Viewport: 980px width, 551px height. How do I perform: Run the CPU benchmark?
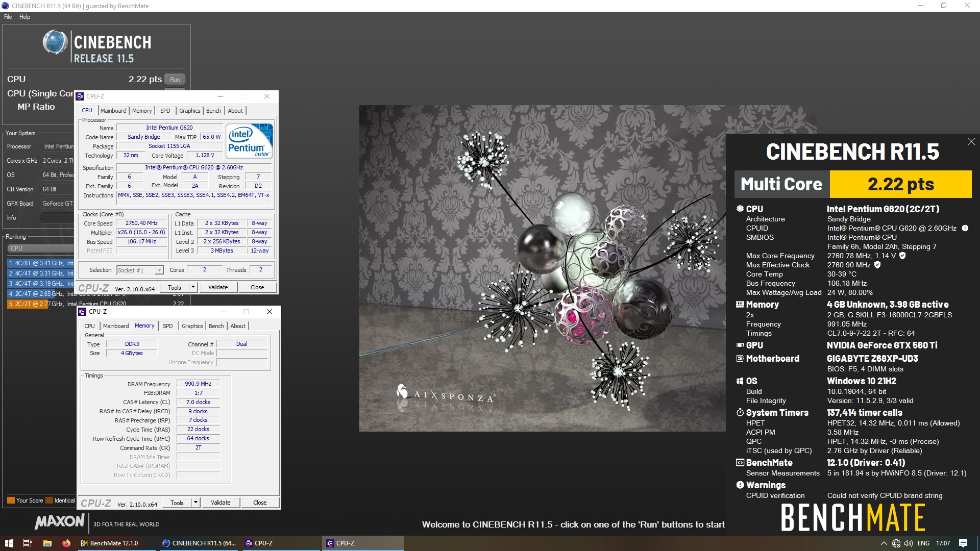tap(175, 80)
